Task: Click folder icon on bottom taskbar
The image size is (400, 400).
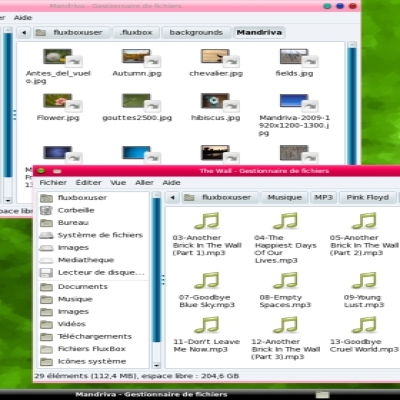Action: 322,395
